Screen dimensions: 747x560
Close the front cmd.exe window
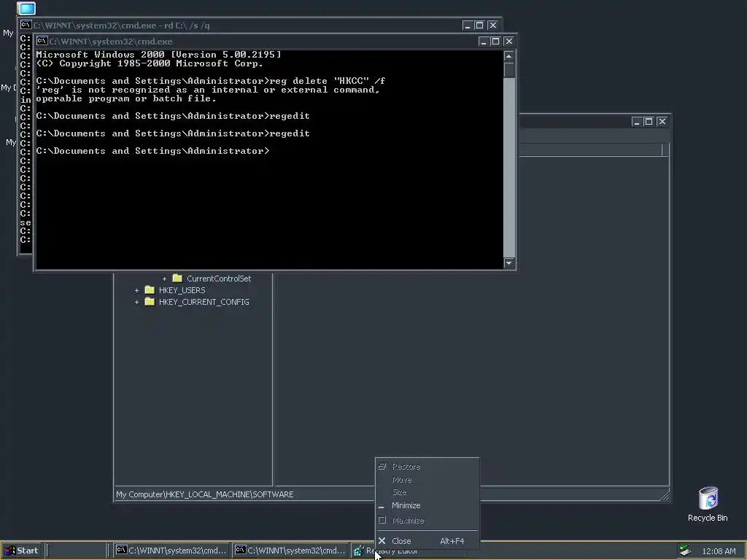pos(508,42)
